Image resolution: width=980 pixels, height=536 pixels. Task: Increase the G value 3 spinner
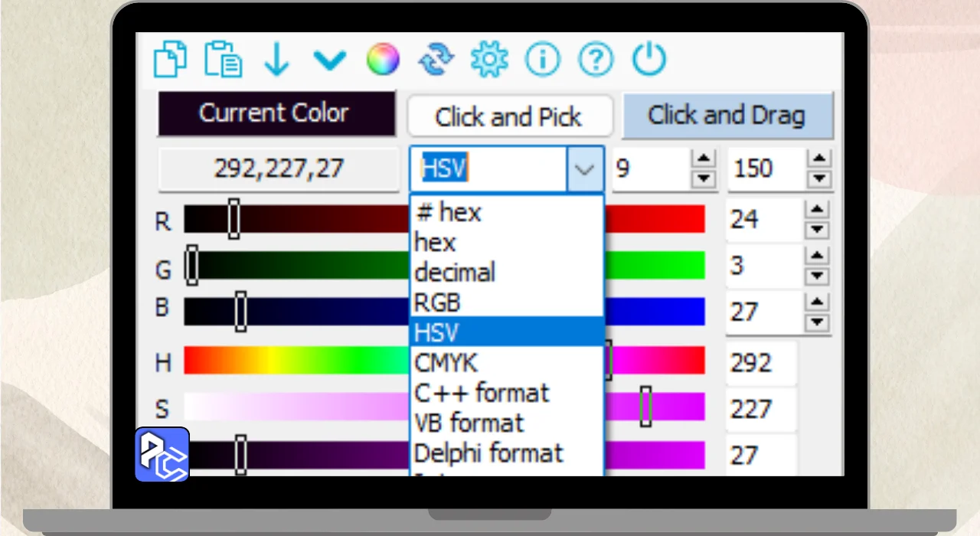pyautogui.click(x=818, y=256)
